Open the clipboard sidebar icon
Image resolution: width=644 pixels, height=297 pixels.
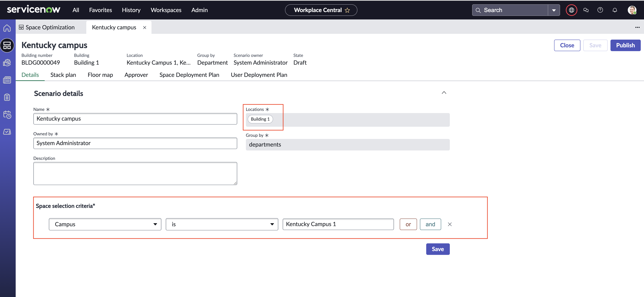[x=7, y=97]
